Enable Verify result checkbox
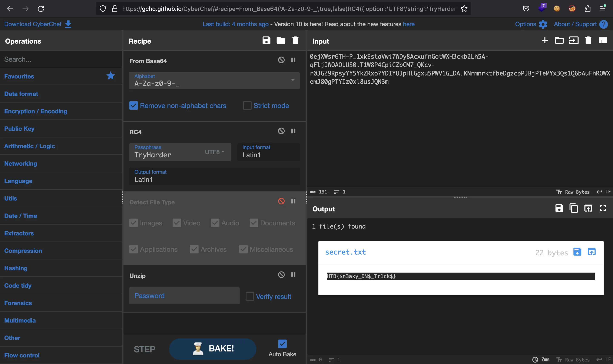Viewport: 613px width, 364px height. click(250, 297)
